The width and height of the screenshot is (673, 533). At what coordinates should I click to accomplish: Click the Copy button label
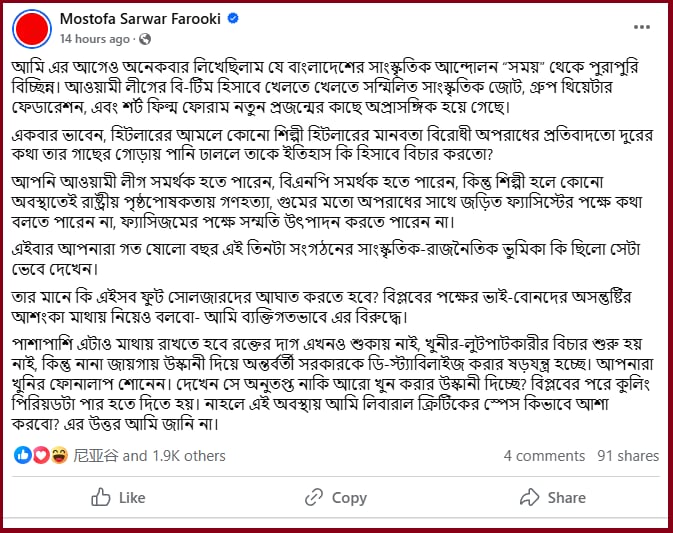coord(349,498)
